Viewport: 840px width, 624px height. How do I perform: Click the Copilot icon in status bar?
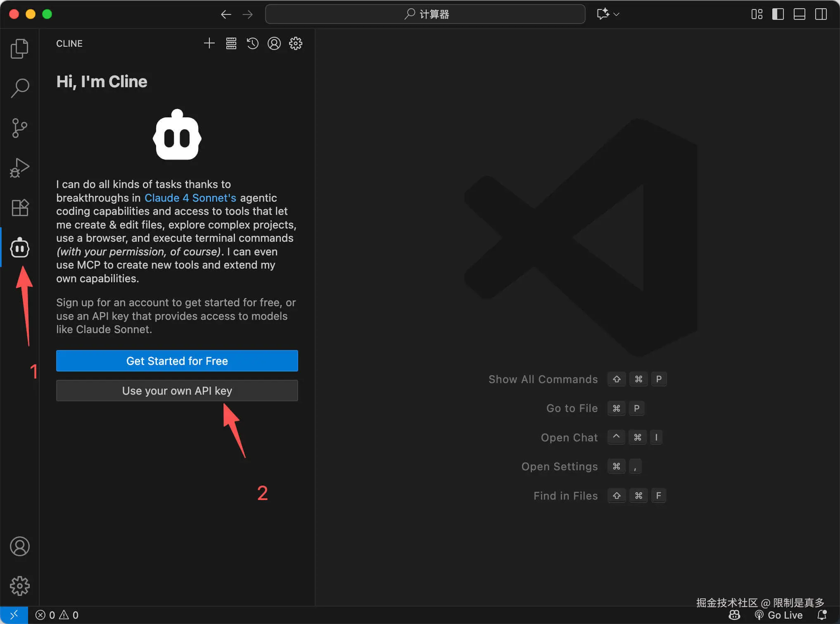(734, 615)
